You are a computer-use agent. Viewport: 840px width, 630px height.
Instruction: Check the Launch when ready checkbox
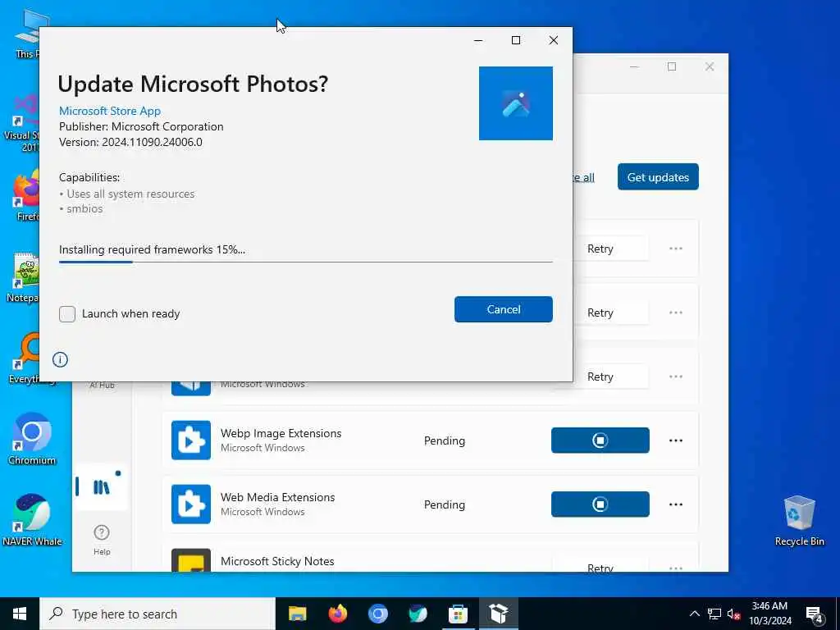tap(67, 314)
